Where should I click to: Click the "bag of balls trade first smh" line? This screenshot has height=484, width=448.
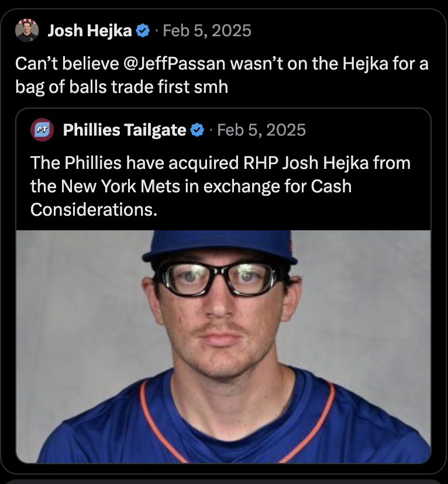pyautogui.click(x=121, y=86)
